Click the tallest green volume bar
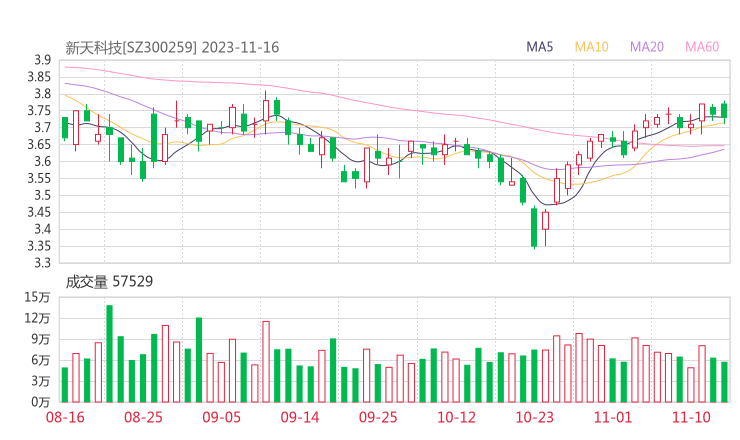The width and height of the screenshot is (740, 440). 109,353
